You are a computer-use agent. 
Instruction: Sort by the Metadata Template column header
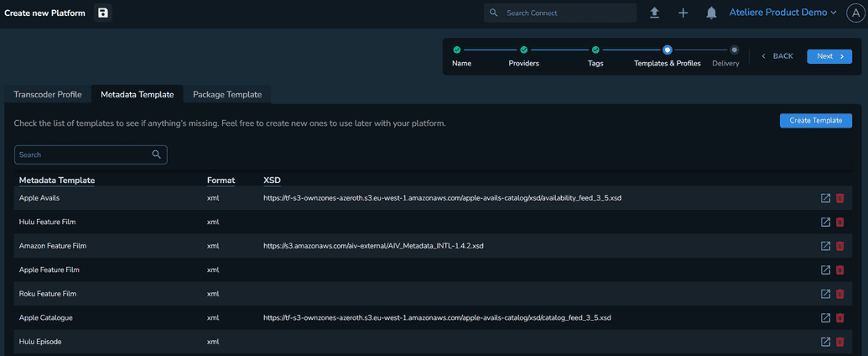coord(57,181)
